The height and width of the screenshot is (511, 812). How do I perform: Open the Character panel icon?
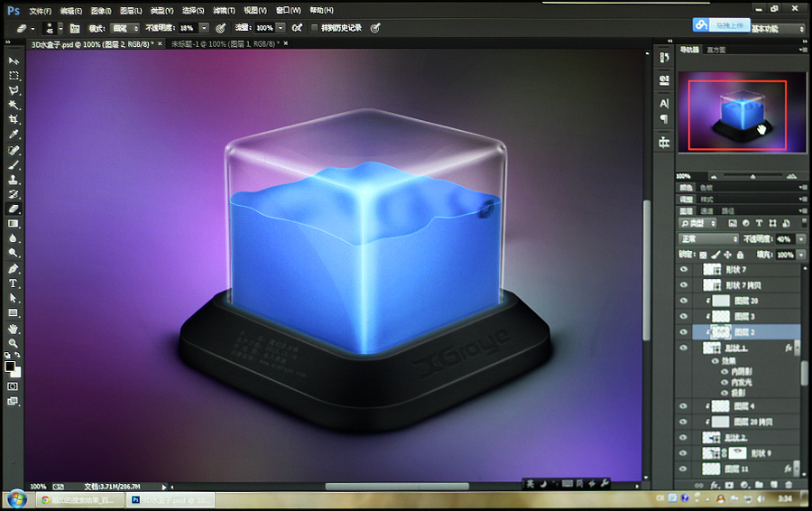[664, 103]
